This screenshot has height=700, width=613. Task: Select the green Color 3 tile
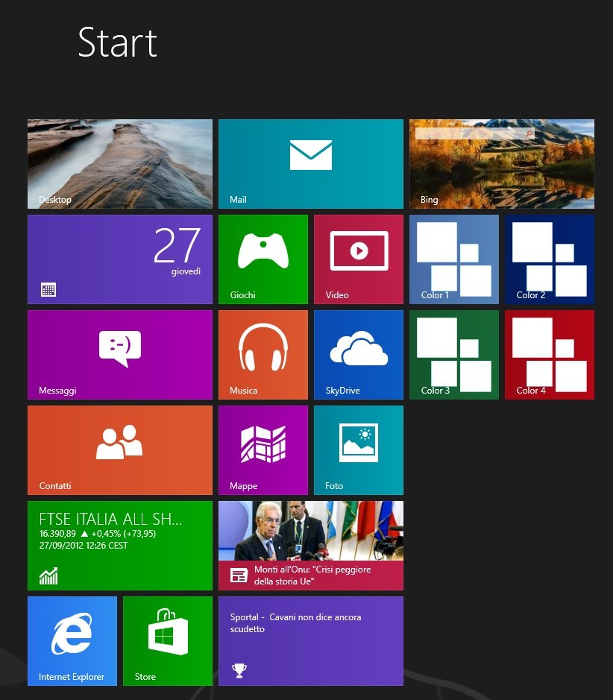(x=453, y=354)
